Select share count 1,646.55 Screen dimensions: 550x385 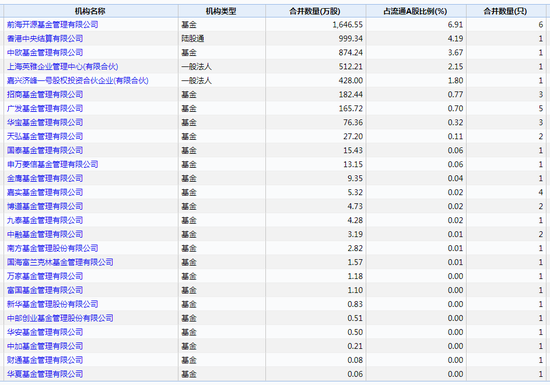click(x=348, y=25)
